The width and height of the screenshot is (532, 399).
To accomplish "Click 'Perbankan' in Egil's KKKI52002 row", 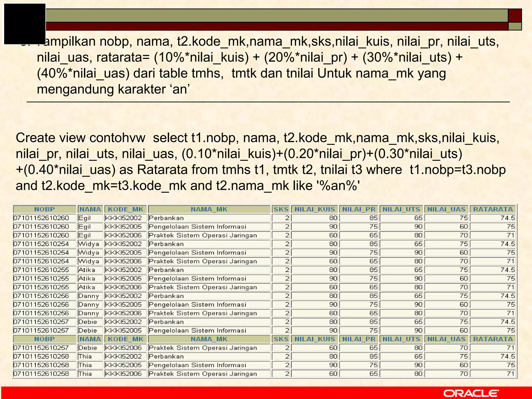I will pos(166,218).
